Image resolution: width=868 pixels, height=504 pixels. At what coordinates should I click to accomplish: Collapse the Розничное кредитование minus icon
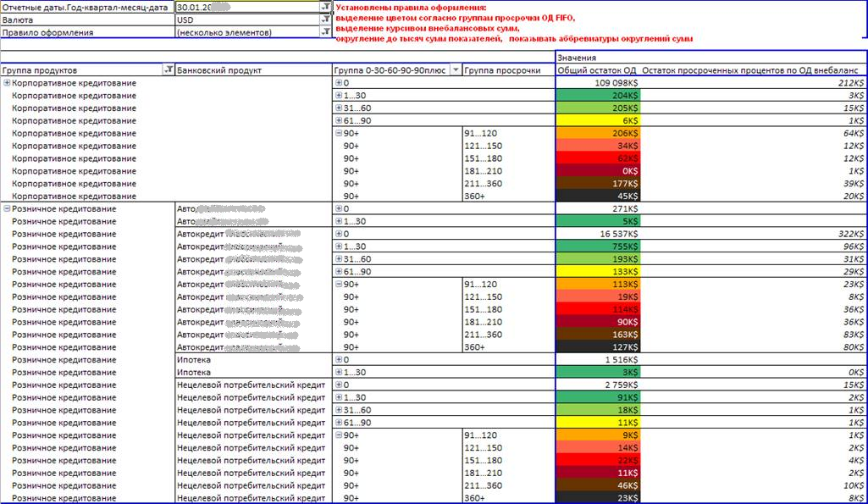[8, 208]
